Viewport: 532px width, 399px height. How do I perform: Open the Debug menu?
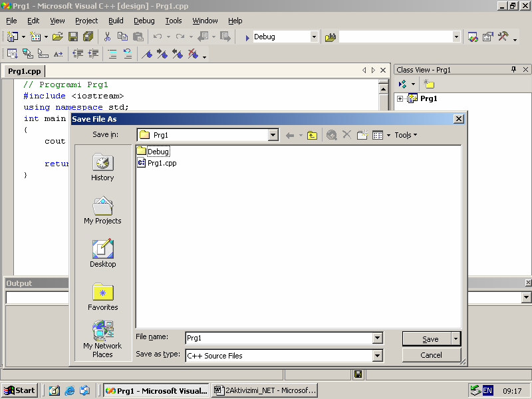(144, 21)
